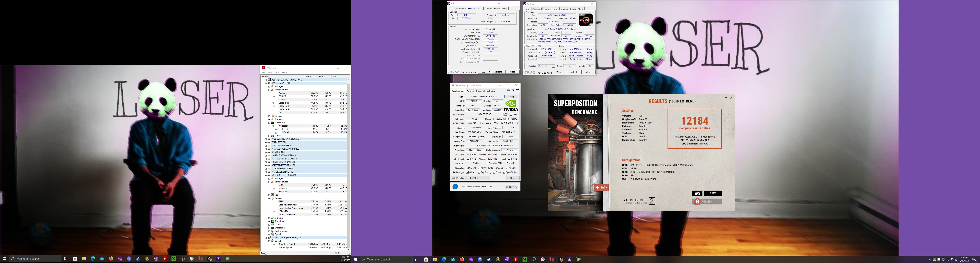Viewport: 980px width, 263px height.
Task: Collapse AMD Ryzen 9 5950X node in HWMonitor
Action: (265, 83)
